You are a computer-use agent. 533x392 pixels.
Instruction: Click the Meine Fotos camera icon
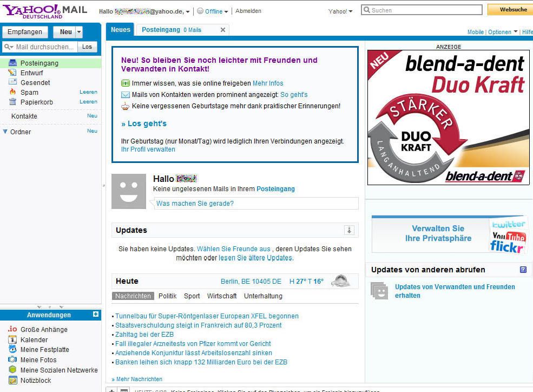point(12,360)
